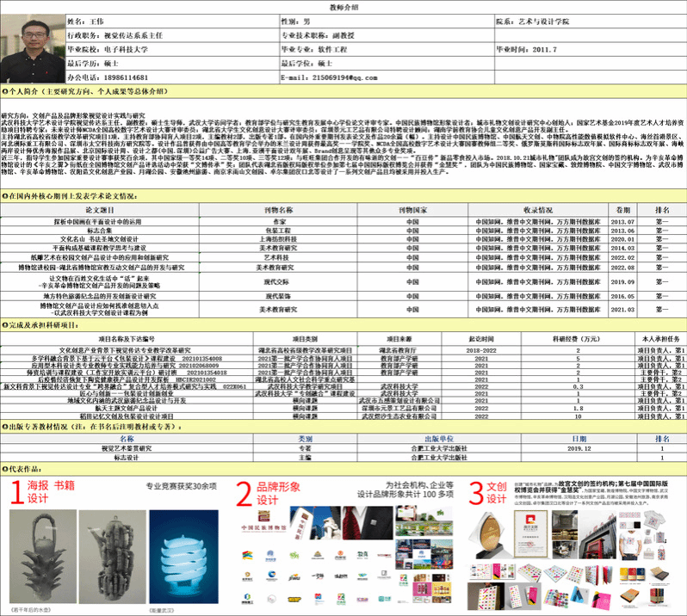Click the bullet icon beside 个人简介 heading

click(x=4, y=89)
